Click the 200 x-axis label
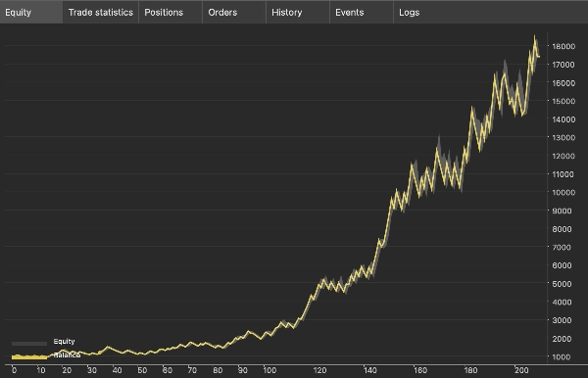The width and height of the screenshot is (588, 378). pyautogui.click(x=521, y=370)
